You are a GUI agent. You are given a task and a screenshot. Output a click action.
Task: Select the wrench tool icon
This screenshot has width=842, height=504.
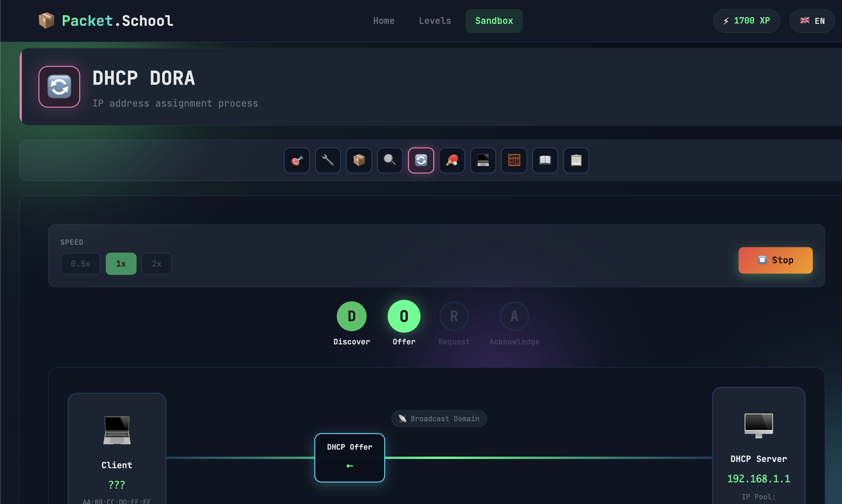(328, 160)
